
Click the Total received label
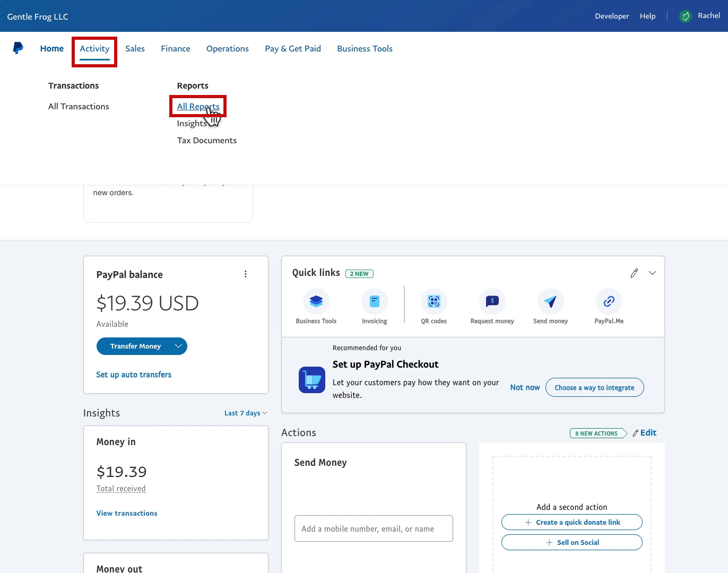[x=121, y=489]
